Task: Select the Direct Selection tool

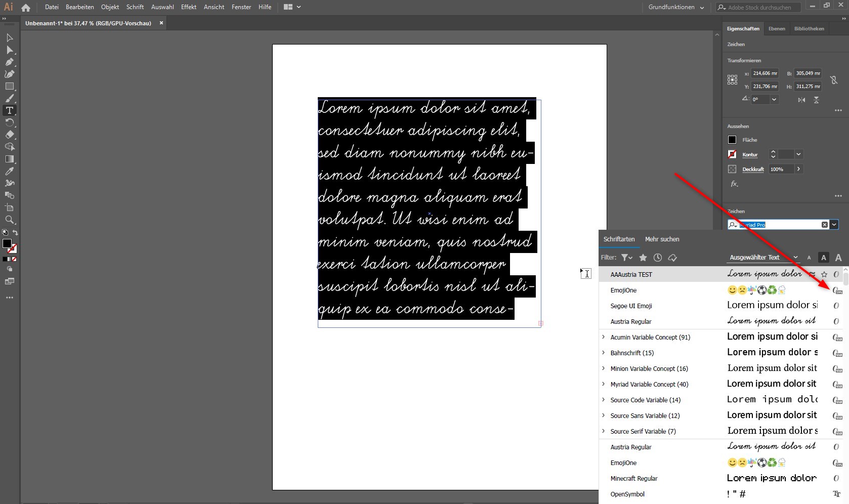Action: 9,50
